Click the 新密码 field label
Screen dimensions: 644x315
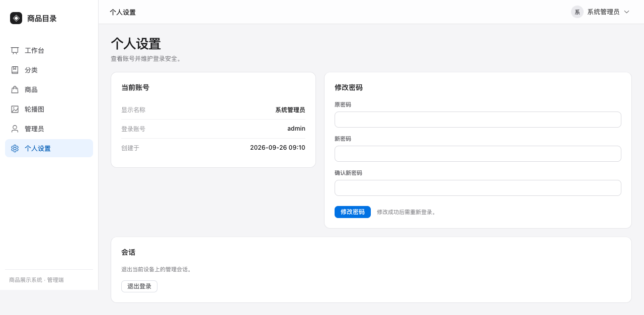pyautogui.click(x=343, y=139)
